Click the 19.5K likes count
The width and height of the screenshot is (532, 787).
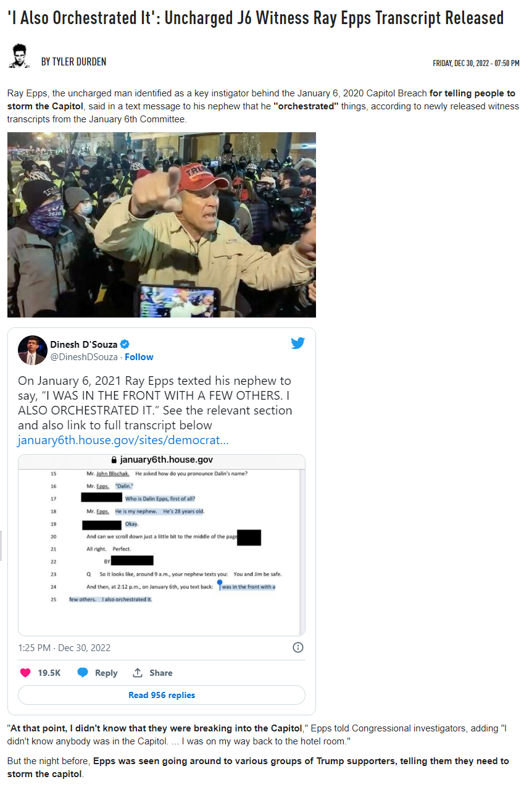pos(49,673)
